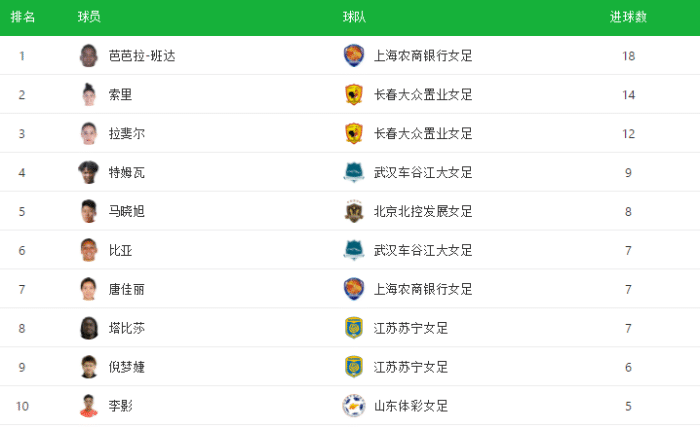
Task: Click Changchun team badge in 索里's row
Action: tap(354, 95)
